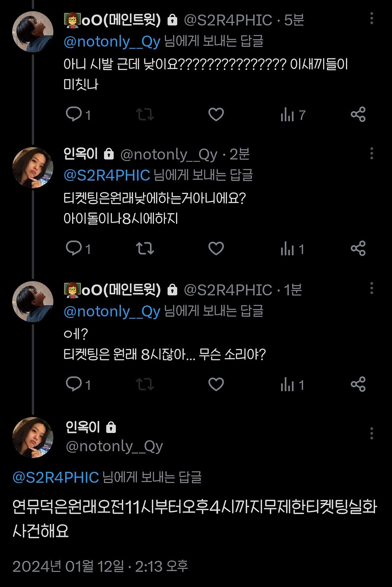This screenshot has height=587, width=392.
Task: Reply to the tweet posted 1분 ago
Action: pyautogui.click(x=74, y=384)
